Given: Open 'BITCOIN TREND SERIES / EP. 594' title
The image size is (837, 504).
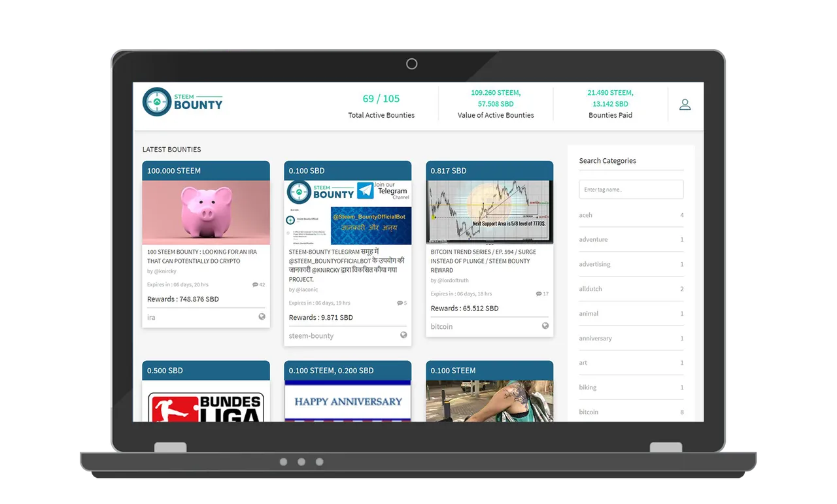Looking at the screenshot, I should (483, 261).
